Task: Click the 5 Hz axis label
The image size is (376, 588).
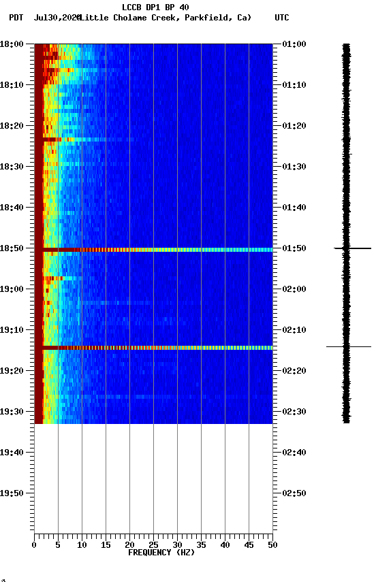Action: pos(58,545)
